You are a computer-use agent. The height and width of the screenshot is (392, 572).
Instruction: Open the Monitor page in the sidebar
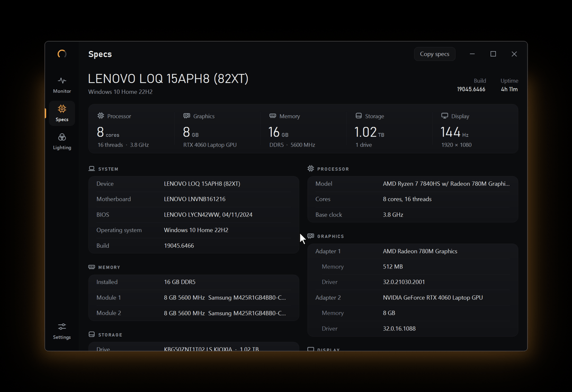coord(62,85)
